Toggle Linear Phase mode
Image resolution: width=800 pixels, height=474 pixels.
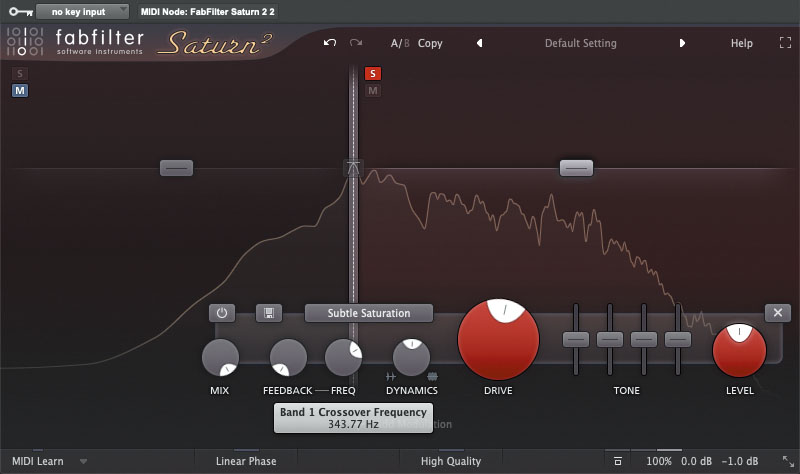246,461
